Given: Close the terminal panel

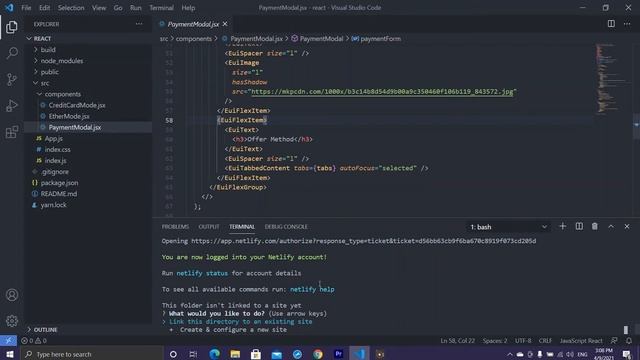Looking at the screenshot, I should tap(627, 226).
